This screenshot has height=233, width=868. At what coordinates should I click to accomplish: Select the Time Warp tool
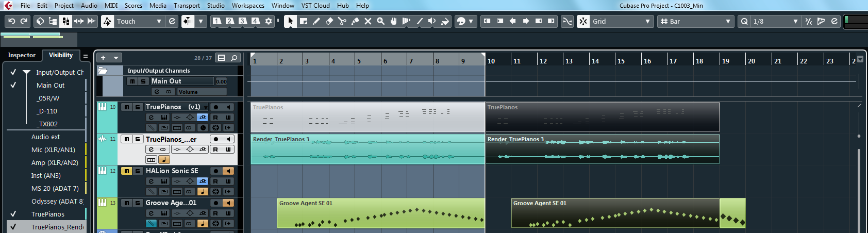407,21
